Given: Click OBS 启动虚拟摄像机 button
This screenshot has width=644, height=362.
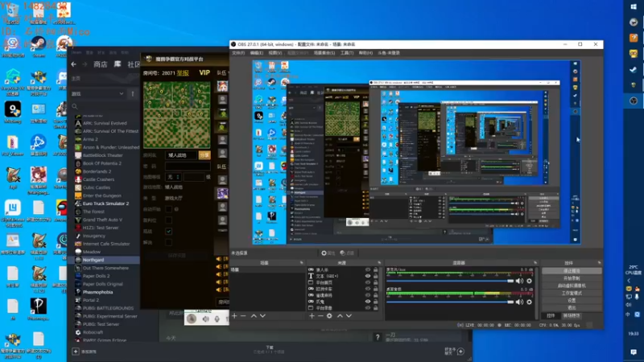Looking at the screenshot, I should point(572,286).
